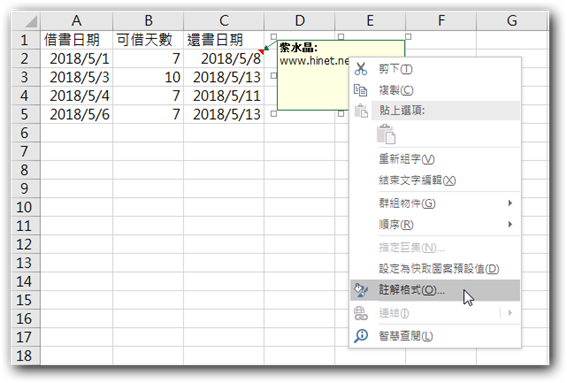Select row 6 header
Image resolution: width=567 pixels, height=383 pixels.
tap(25, 133)
